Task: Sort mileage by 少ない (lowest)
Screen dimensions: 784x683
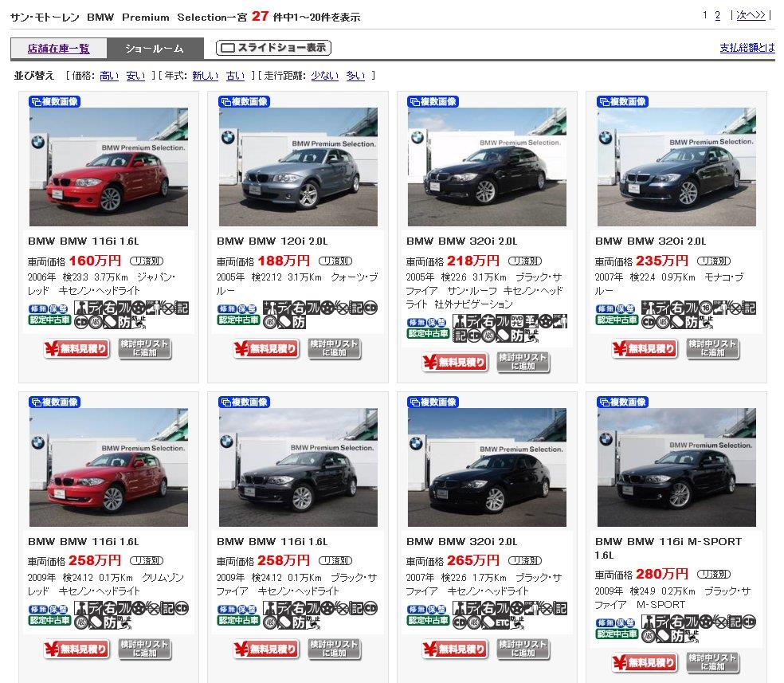Action: (x=324, y=76)
